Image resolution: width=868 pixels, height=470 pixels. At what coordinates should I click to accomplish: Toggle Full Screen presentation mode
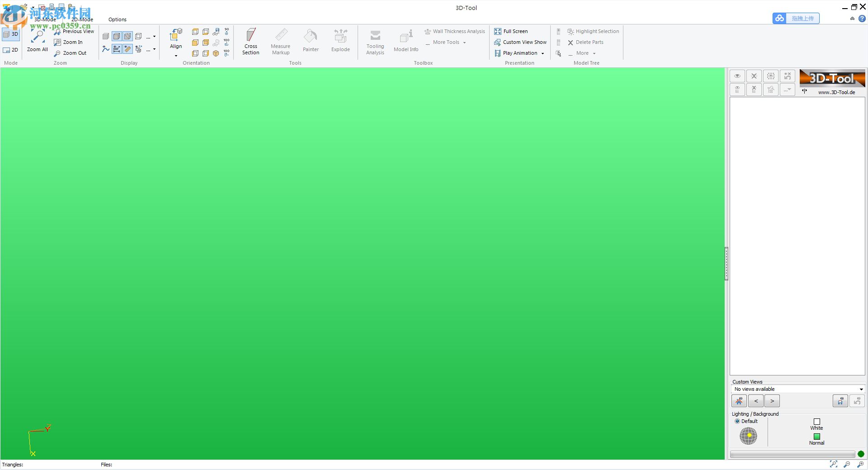pos(515,31)
